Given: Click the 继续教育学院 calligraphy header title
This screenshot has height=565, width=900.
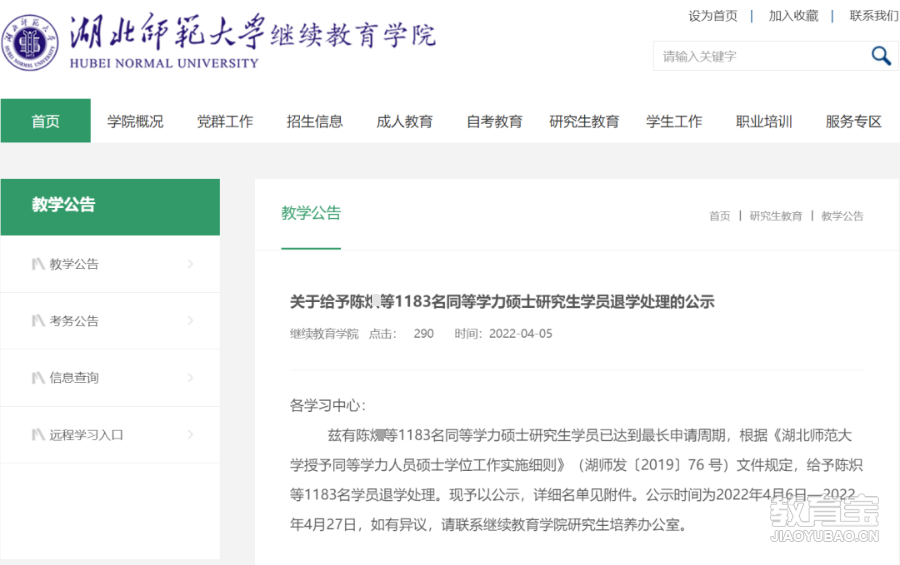Looking at the screenshot, I should click(353, 36).
